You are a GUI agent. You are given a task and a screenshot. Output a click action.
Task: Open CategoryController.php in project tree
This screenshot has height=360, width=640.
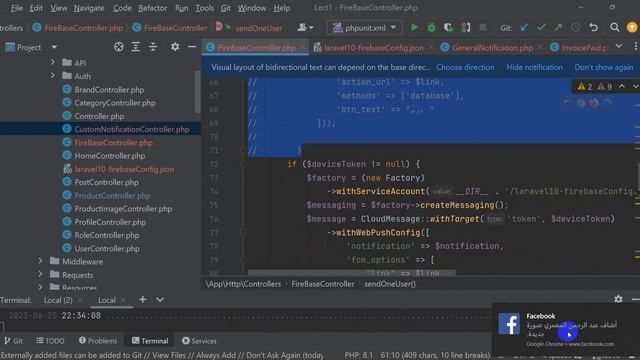click(115, 103)
